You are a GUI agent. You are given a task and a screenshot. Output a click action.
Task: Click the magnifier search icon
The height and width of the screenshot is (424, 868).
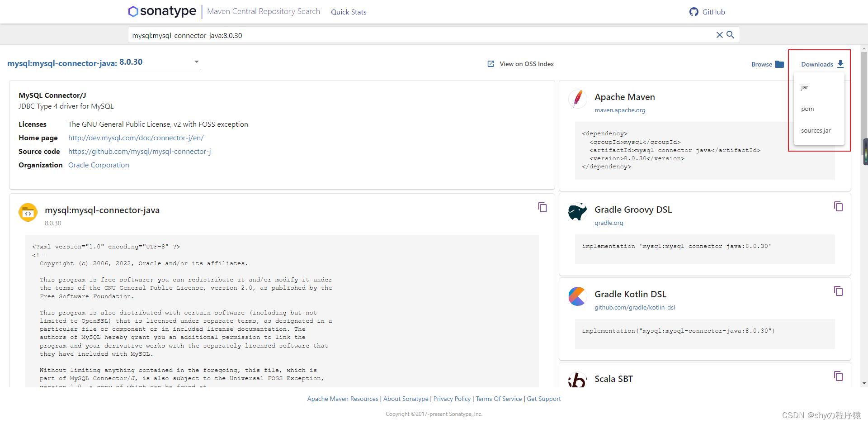click(730, 35)
